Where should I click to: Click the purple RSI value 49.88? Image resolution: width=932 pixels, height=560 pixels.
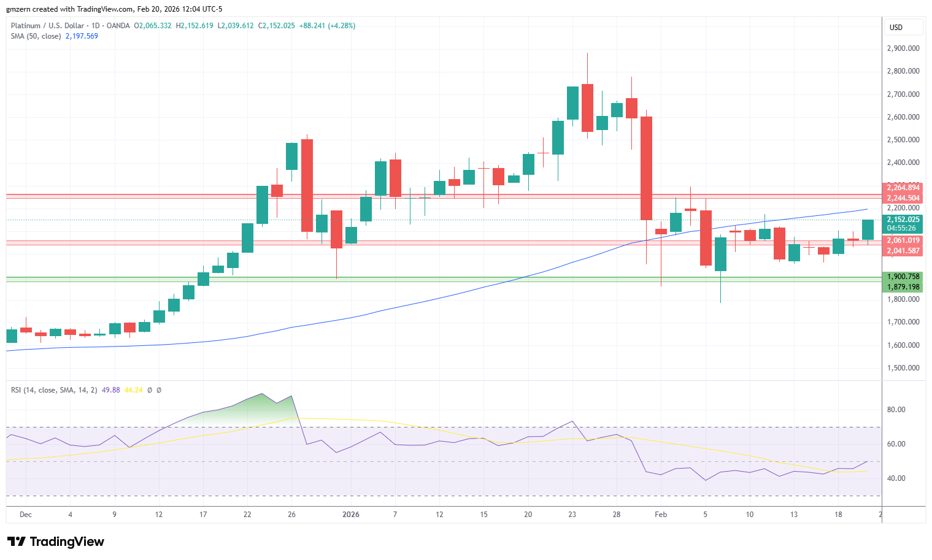(110, 390)
